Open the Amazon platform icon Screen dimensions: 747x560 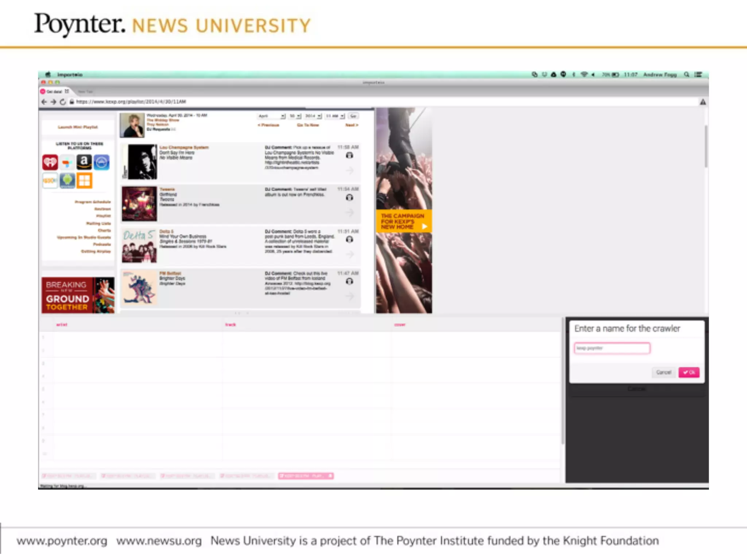[84, 162]
